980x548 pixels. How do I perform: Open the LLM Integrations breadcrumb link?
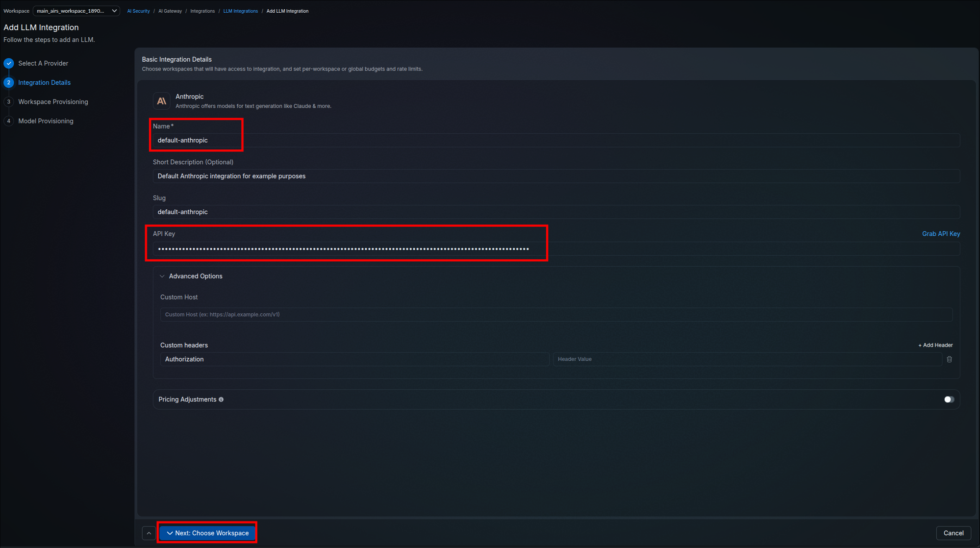(241, 11)
